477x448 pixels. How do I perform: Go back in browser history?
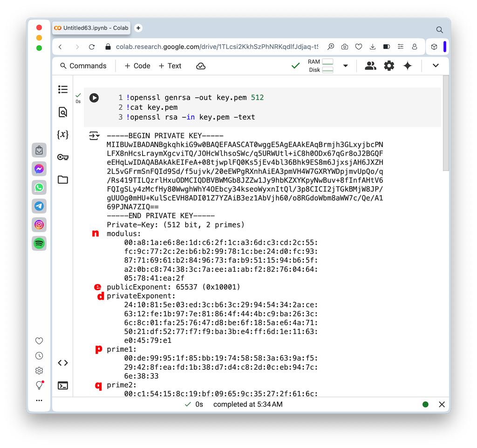click(x=60, y=47)
